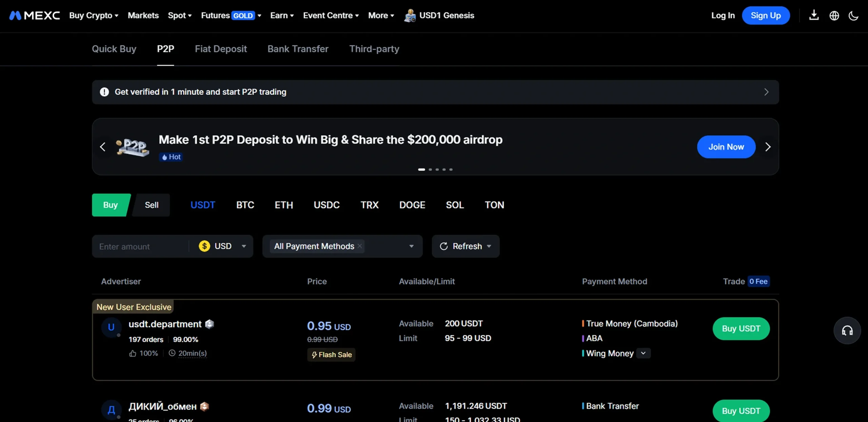Click usdt.department verified merchant badge
The height and width of the screenshot is (422, 868).
tap(210, 324)
